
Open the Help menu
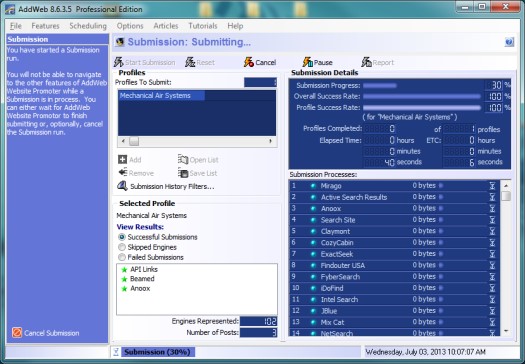[x=235, y=26]
